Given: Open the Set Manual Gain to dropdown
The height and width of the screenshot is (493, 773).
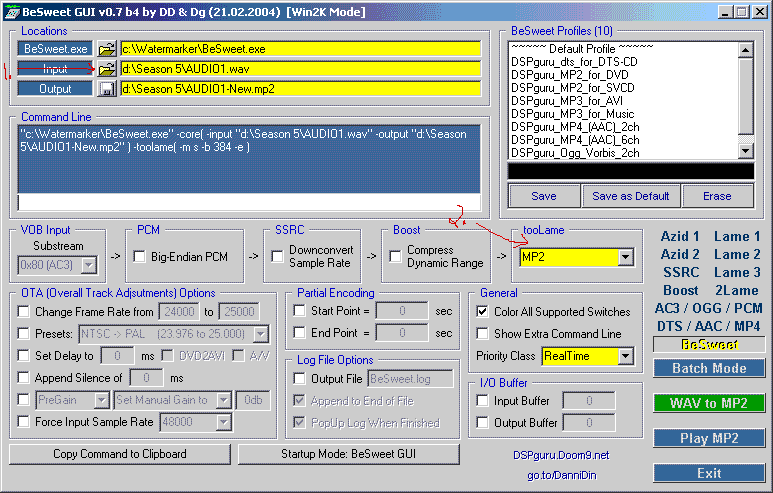Looking at the screenshot, I should (224, 400).
